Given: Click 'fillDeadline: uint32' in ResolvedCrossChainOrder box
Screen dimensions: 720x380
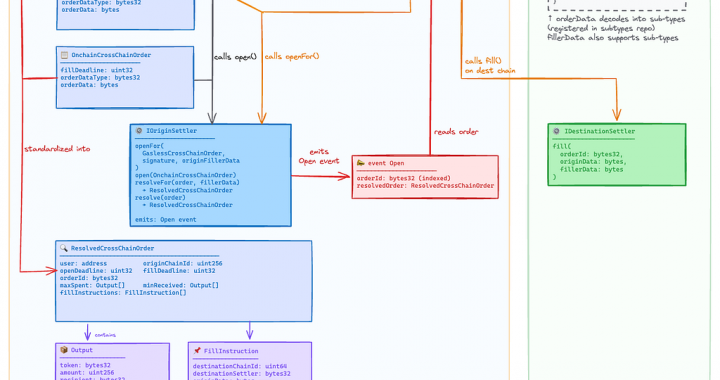Looking at the screenshot, I should [x=179, y=271].
